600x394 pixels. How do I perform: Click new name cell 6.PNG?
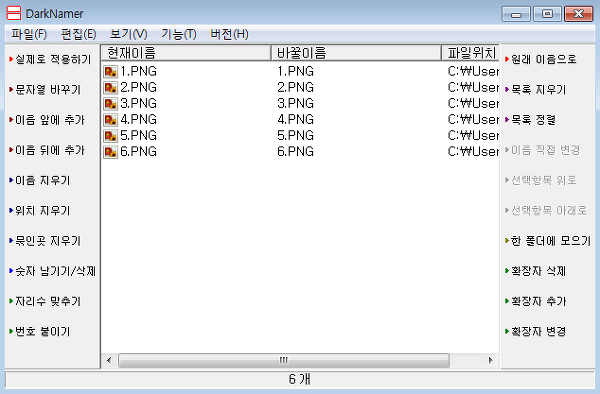coord(295,152)
